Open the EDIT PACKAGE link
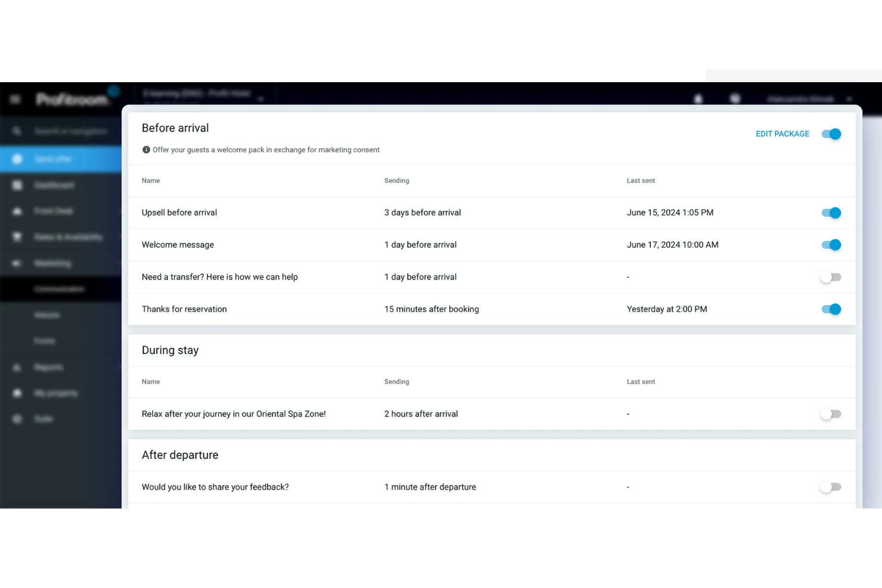 click(782, 134)
